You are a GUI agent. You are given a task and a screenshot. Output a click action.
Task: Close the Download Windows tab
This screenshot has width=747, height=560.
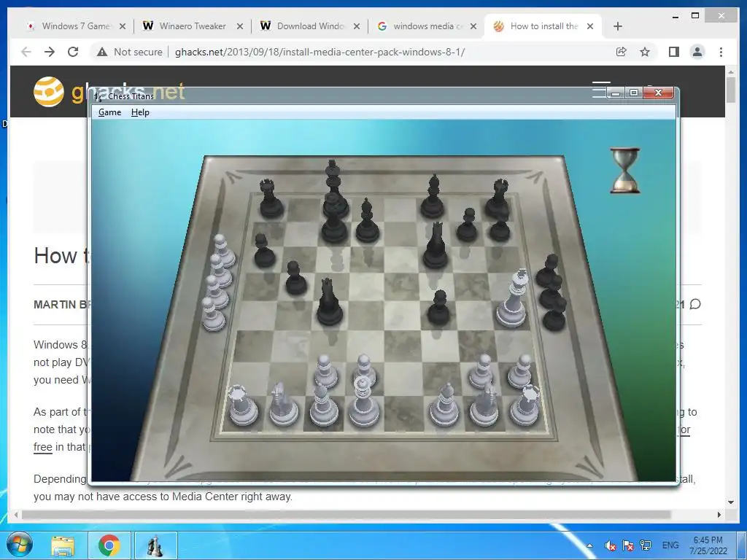tap(356, 26)
